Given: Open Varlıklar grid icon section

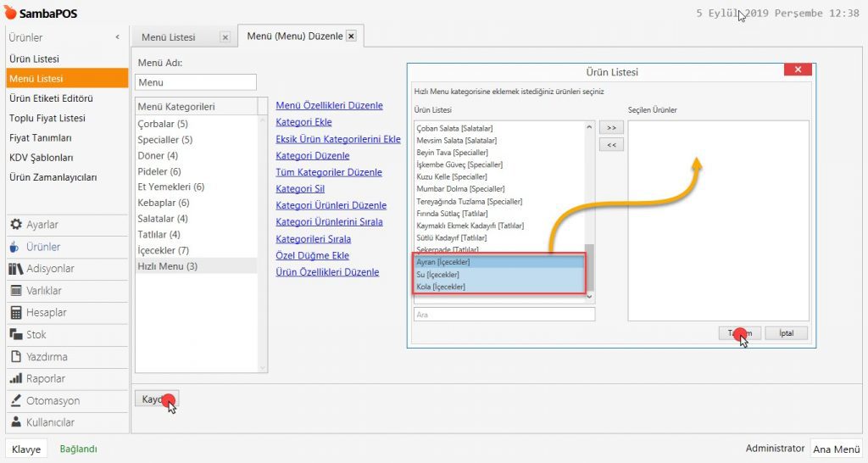Looking at the screenshot, I should (x=15, y=291).
